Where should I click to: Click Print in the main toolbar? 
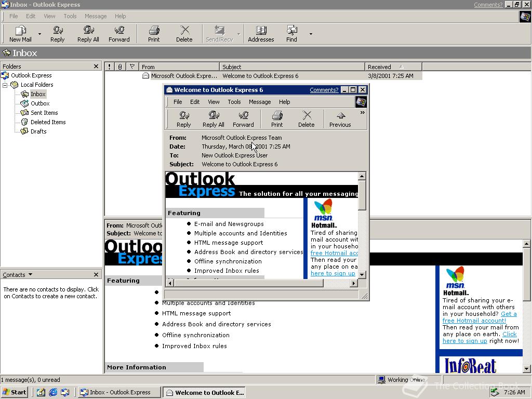(x=154, y=34)
